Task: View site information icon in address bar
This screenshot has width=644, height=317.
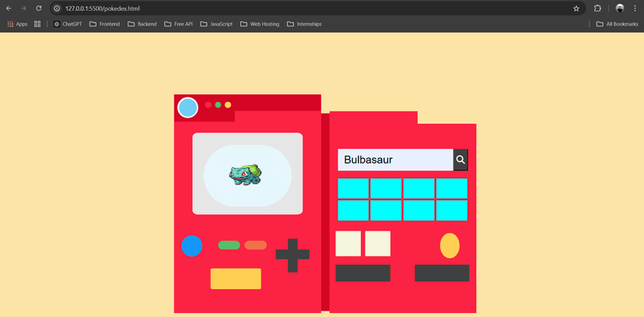Action: tap(57, 9)
